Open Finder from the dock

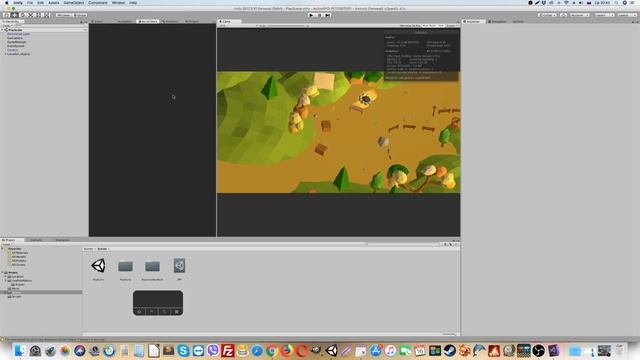[x=20, y=350]
